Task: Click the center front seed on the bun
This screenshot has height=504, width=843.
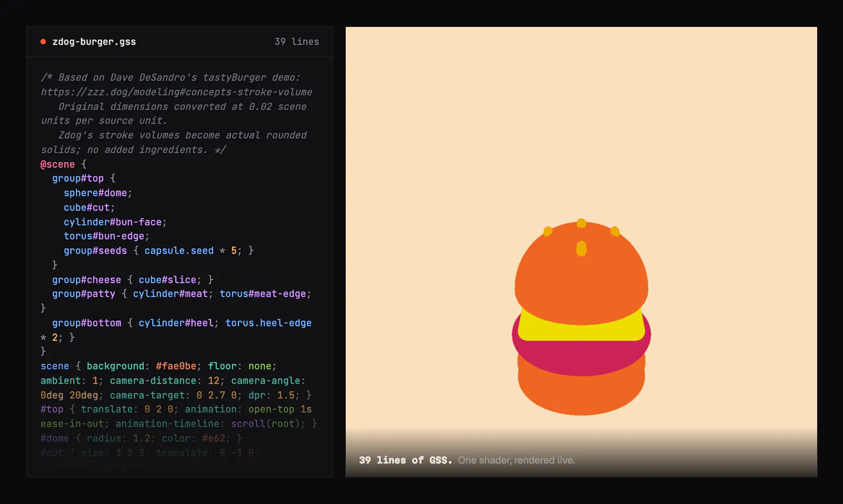Action: coord(581,248)
